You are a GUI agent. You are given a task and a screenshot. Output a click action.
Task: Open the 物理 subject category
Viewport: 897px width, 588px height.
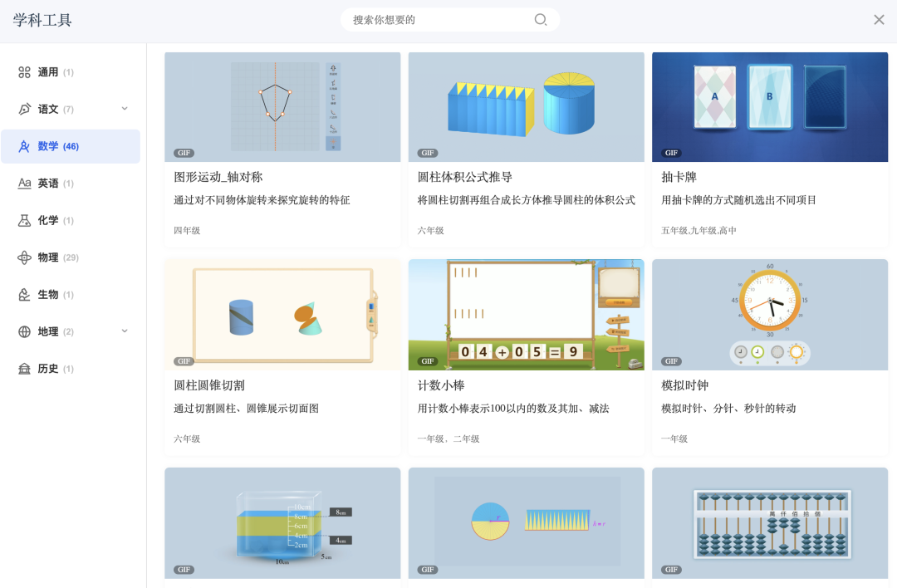(24, 257)
